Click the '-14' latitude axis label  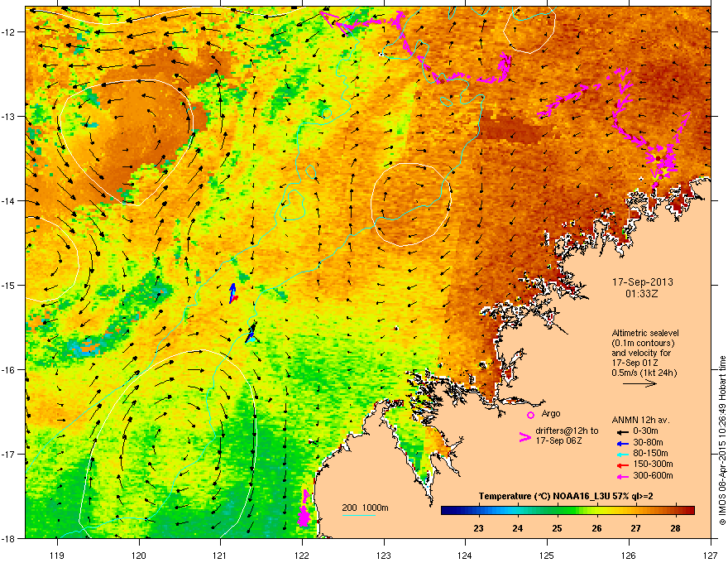click(9, 201)
